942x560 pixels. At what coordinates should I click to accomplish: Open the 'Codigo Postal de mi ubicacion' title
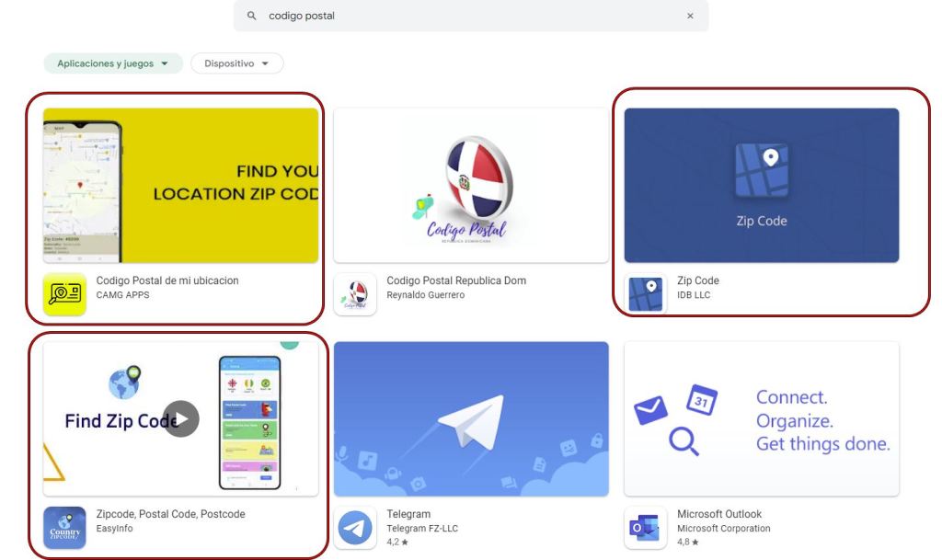(x=167, y=280)
